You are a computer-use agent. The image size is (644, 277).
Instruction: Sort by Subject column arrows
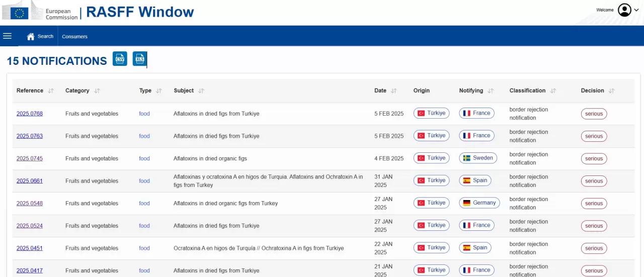[201, 91]
